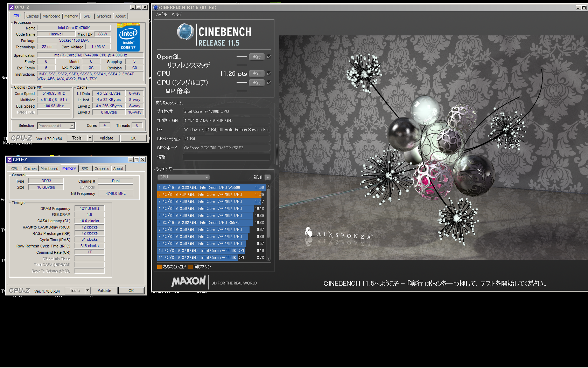Open SPD tab in lower CPU-Z window
The image size is (588, 368).
tap(85, 169)
